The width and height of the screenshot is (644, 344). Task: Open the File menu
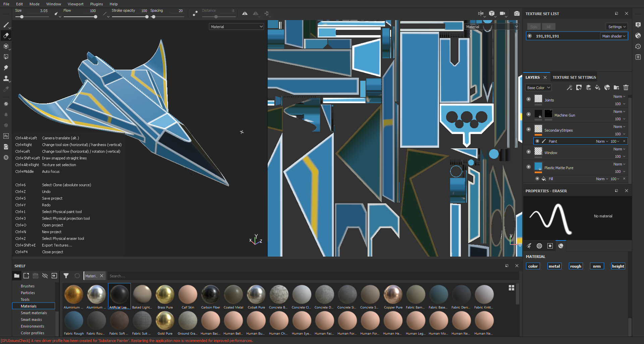(x=6, y=4)
